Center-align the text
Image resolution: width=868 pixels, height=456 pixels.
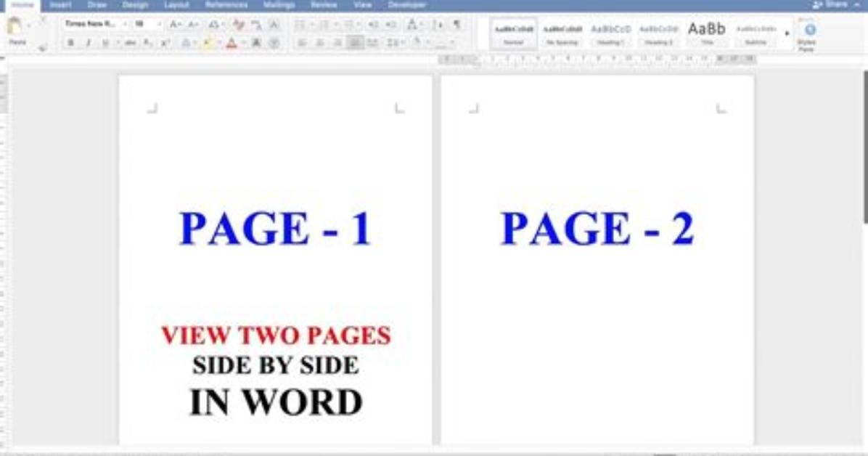[x=319, y=43]
